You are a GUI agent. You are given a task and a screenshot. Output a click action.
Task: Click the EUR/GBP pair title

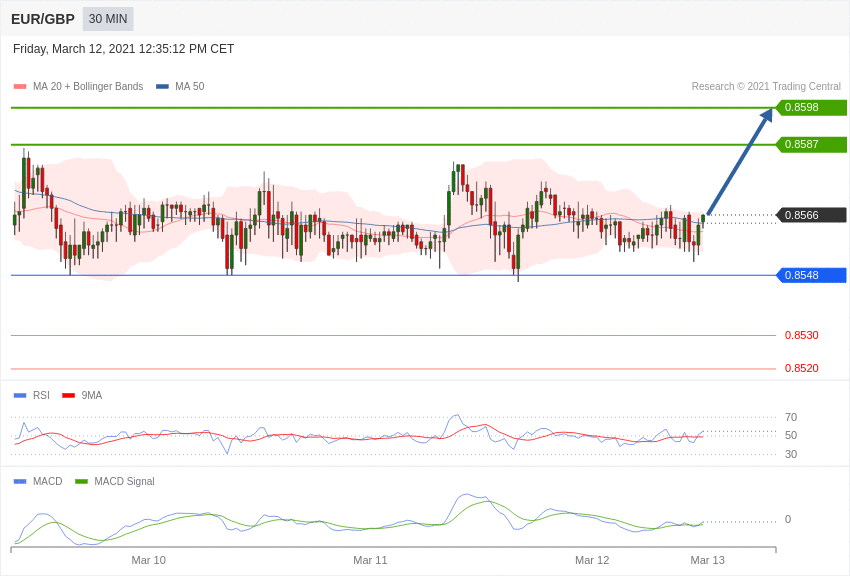pyautogui.click(x=43, y=19)
